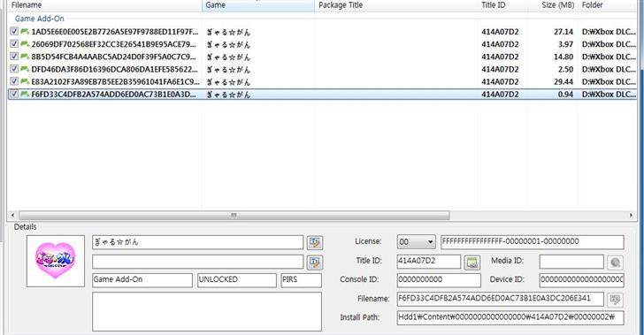Click edit icon beside game title field

coord(315,242)
